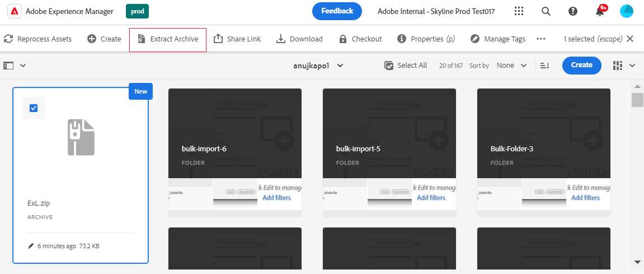This screenshot has width=644, height=274.
Task: Click the 20 of 167 count text
Action: coord(451,66)
